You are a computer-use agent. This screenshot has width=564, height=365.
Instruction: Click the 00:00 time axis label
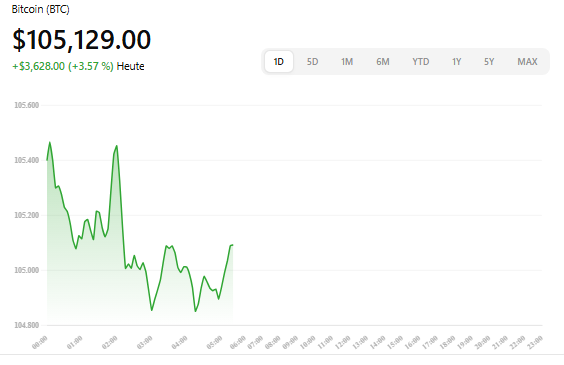[x=40, y=342]
